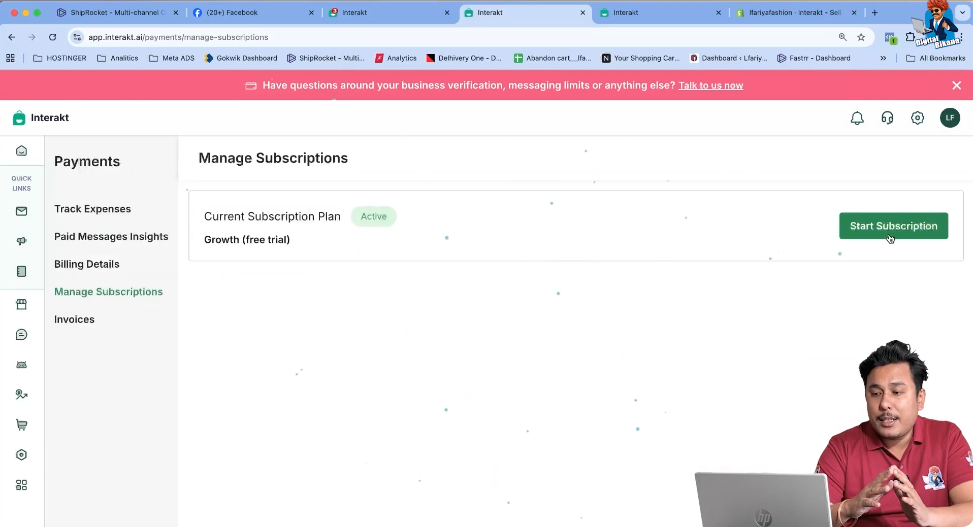The height and width of the screenshot is (528, 973).
Task: Click the envelope icon in quick links
Action: 22,212
